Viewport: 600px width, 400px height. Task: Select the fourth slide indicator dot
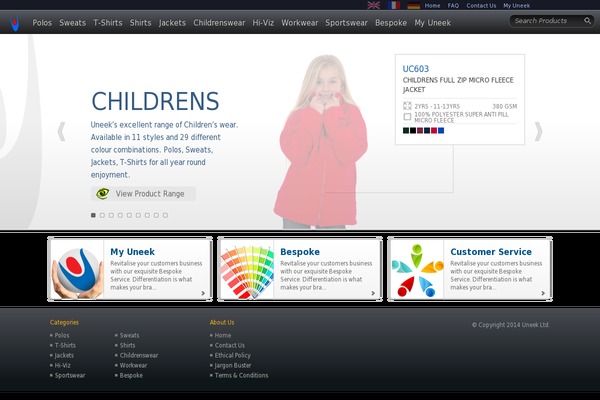coord(120,215)
